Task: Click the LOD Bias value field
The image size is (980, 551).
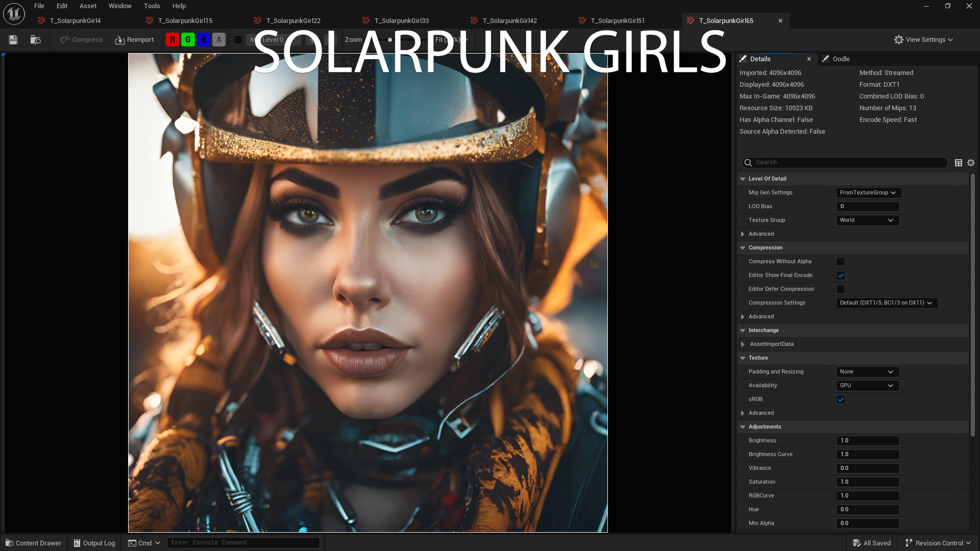Action: 868,207
